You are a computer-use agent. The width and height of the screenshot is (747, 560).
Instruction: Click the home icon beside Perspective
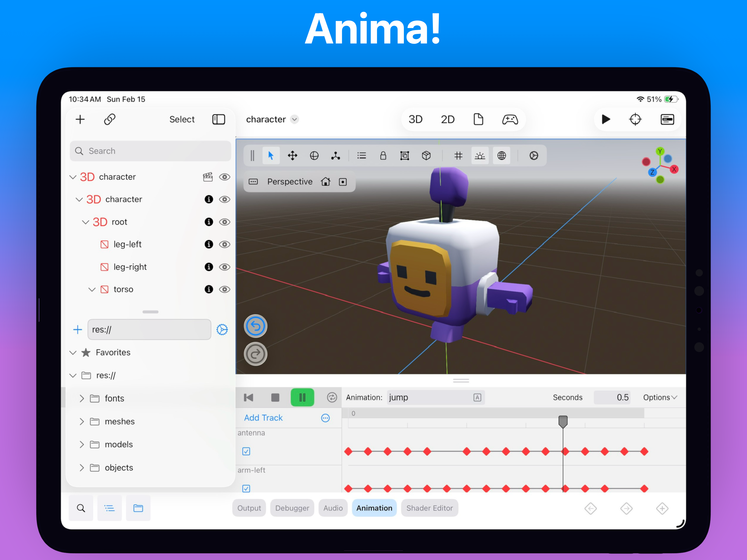[326, 182]
